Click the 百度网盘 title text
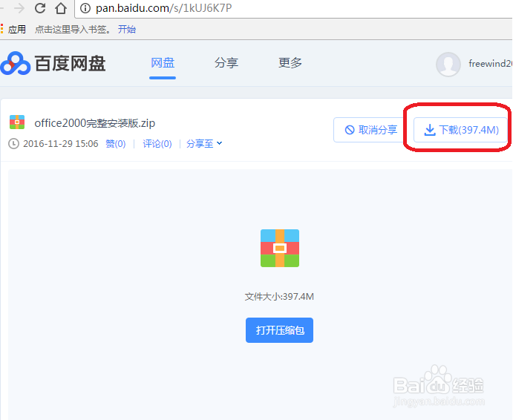This screenshot has width=513, height=420. [x=70, y=64]
